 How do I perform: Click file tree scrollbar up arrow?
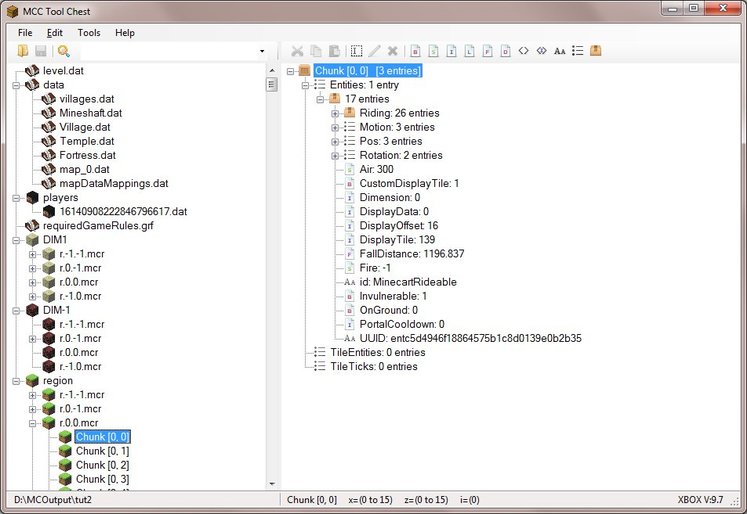pyautogui.click(x=272, y=70)
